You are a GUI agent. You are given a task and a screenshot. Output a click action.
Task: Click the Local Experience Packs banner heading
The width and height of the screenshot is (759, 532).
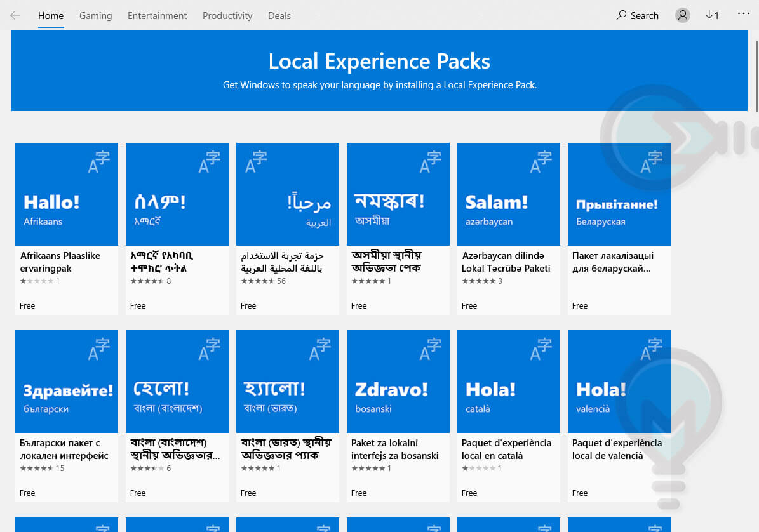[x=380, y=62]
